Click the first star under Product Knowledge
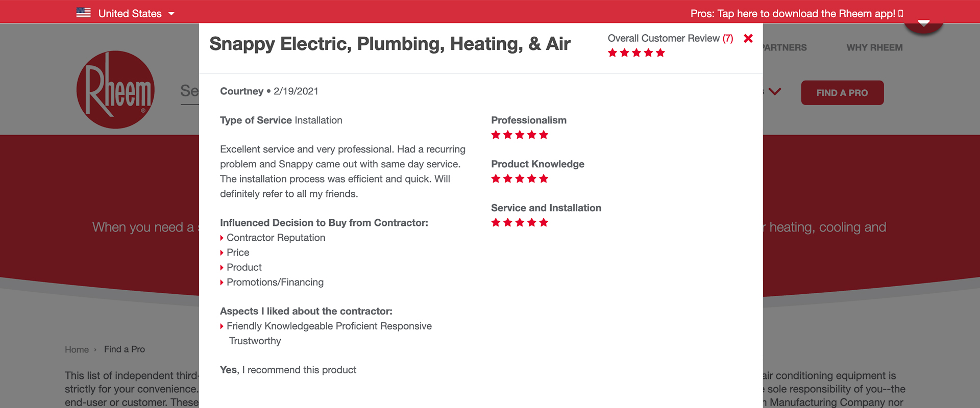 495,178
